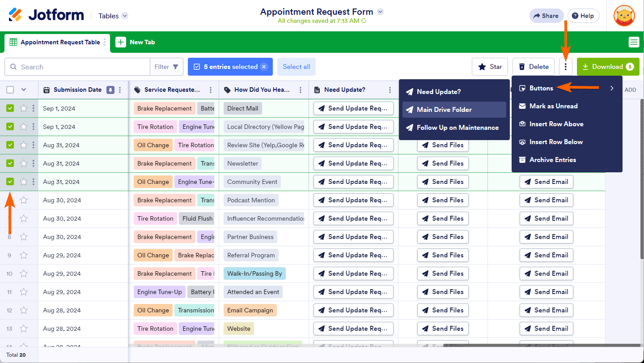The width and height of the screenshot is (644, 363).
Task: Uncheck the Community Event row checkbox
Action: (x=10, y=182)
